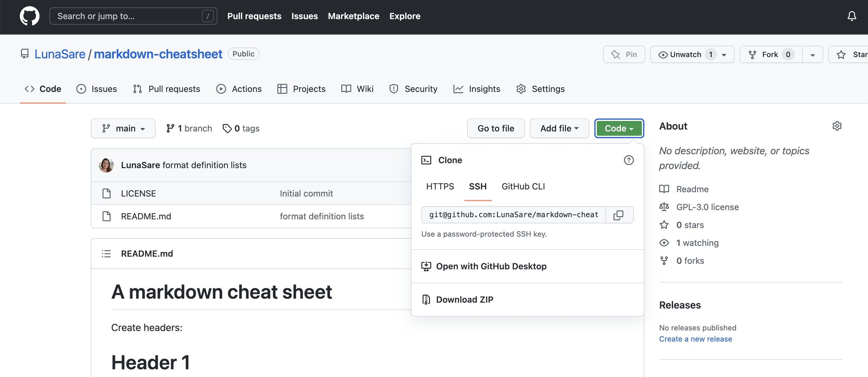Click Create a new release link
The image size is (868, 377).
tap(695, 339)
